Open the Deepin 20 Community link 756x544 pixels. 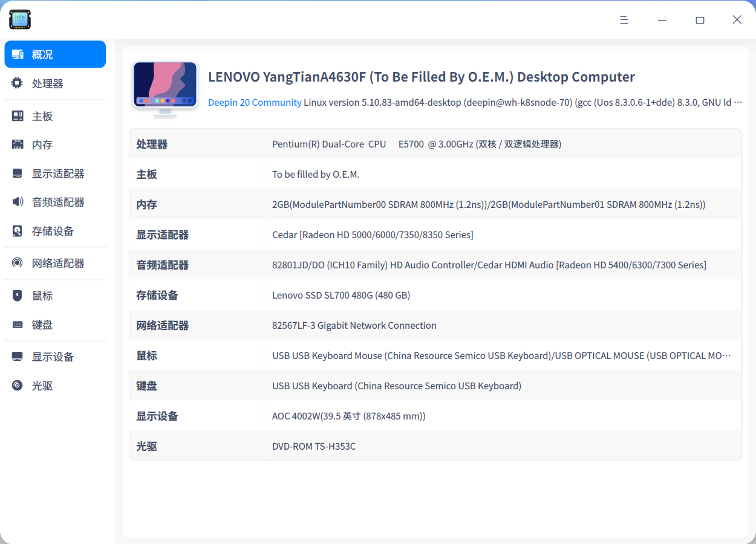pos(254,102)
